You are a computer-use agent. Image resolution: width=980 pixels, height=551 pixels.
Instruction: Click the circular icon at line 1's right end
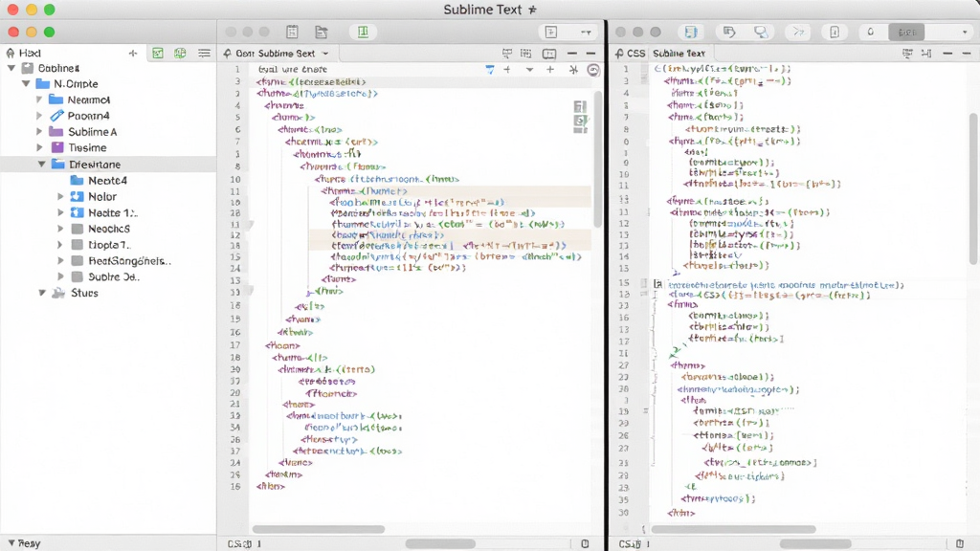point(593,70)
